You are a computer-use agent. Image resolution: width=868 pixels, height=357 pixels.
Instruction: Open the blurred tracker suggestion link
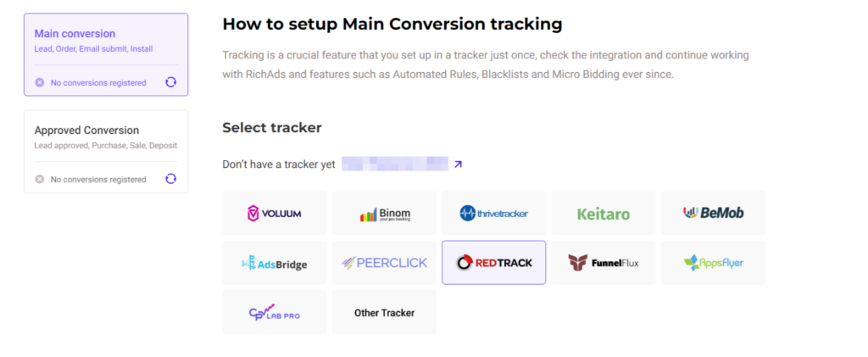(395, 164)
